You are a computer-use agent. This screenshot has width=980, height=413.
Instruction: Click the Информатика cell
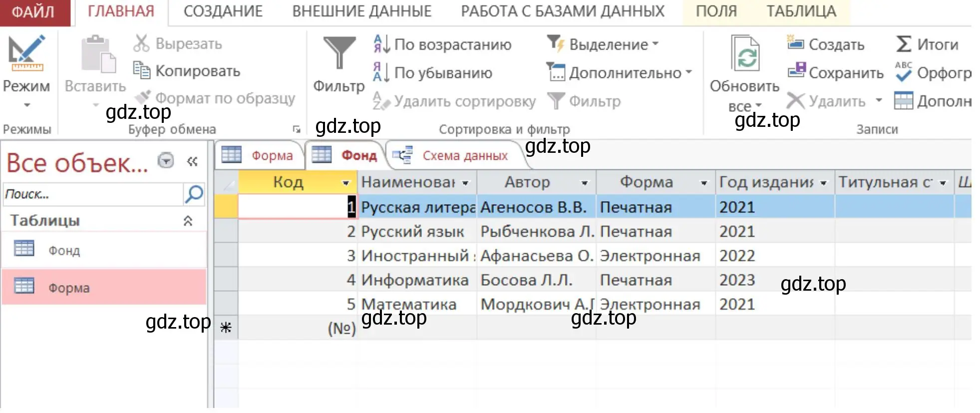(417, 280)
